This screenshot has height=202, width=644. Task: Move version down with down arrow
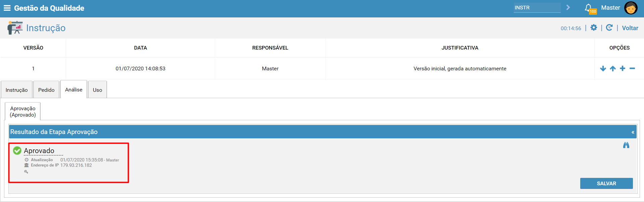tap(603, 68)
